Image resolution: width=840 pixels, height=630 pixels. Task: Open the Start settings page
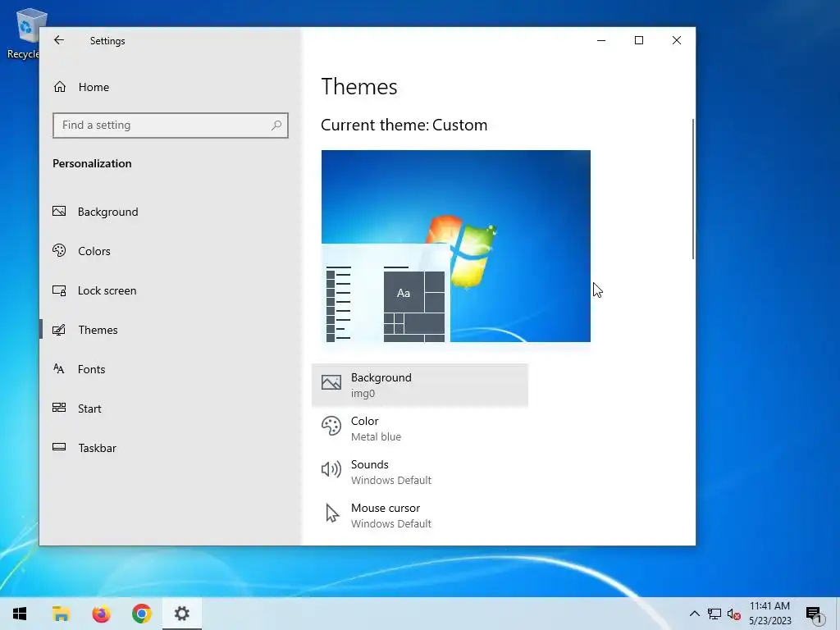tap(171, 409)
